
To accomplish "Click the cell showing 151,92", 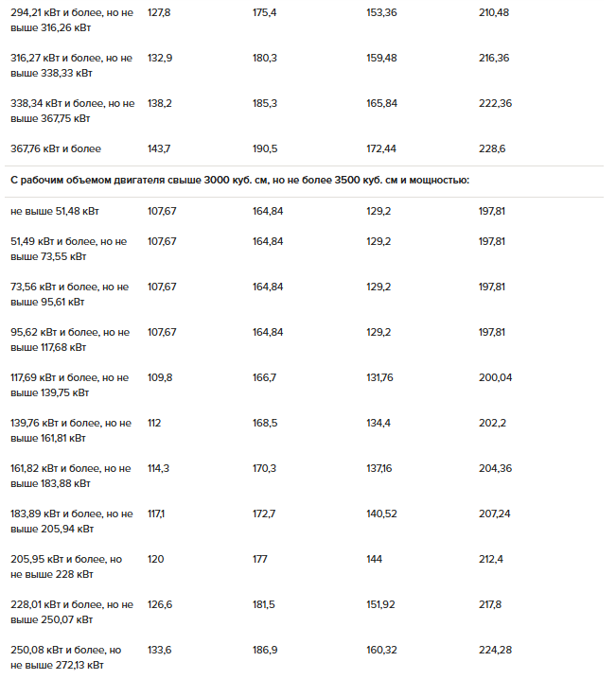I will pos(380,605).
